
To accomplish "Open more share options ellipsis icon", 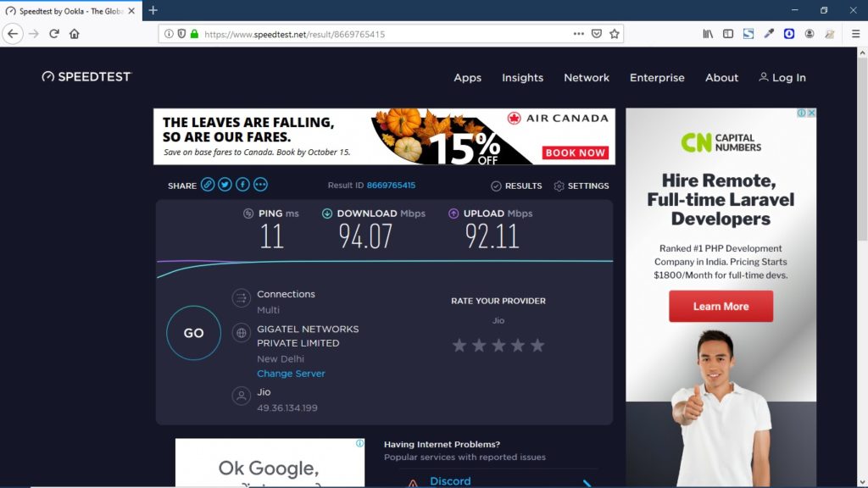I will (x=260, y=185).
